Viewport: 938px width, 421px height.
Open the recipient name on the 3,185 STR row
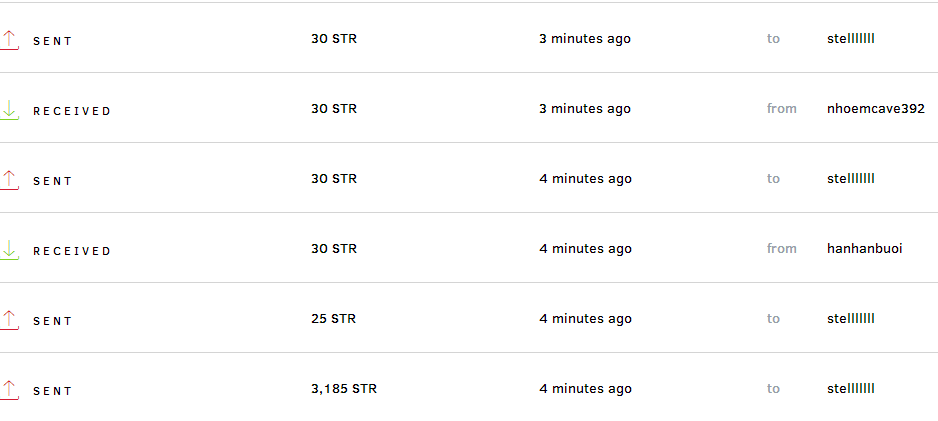850,388
